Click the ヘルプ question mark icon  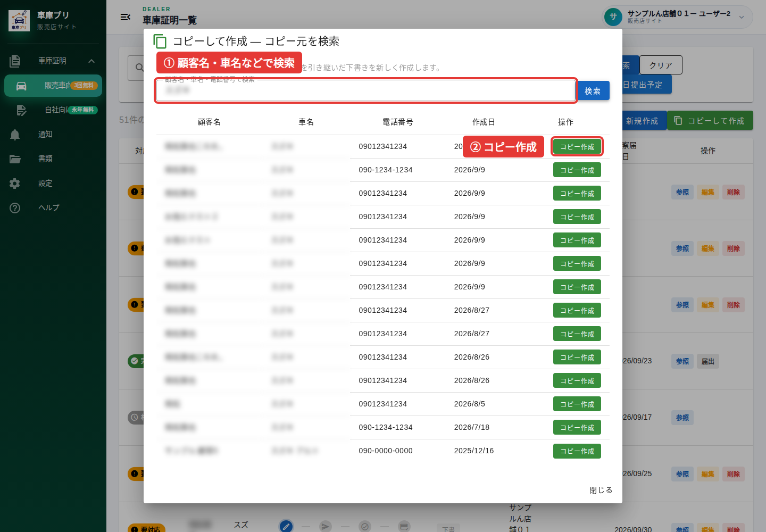point(15,208)
